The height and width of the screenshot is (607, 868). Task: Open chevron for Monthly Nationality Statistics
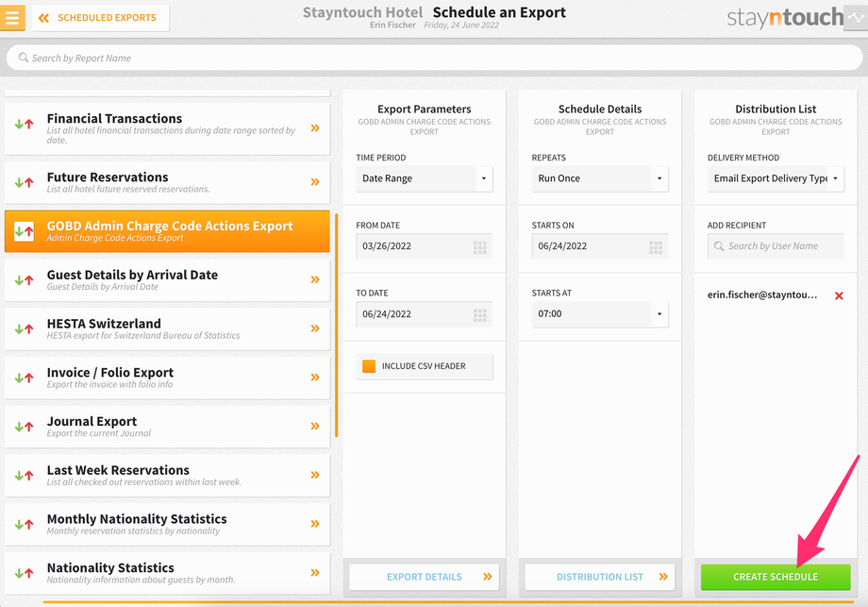tap(315, 523)
